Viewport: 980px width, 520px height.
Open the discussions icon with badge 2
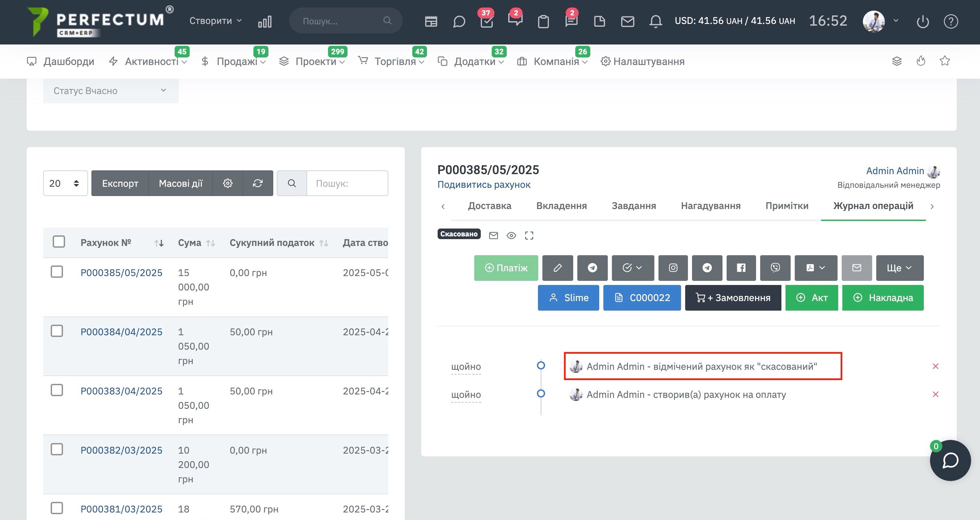point(515,20)
